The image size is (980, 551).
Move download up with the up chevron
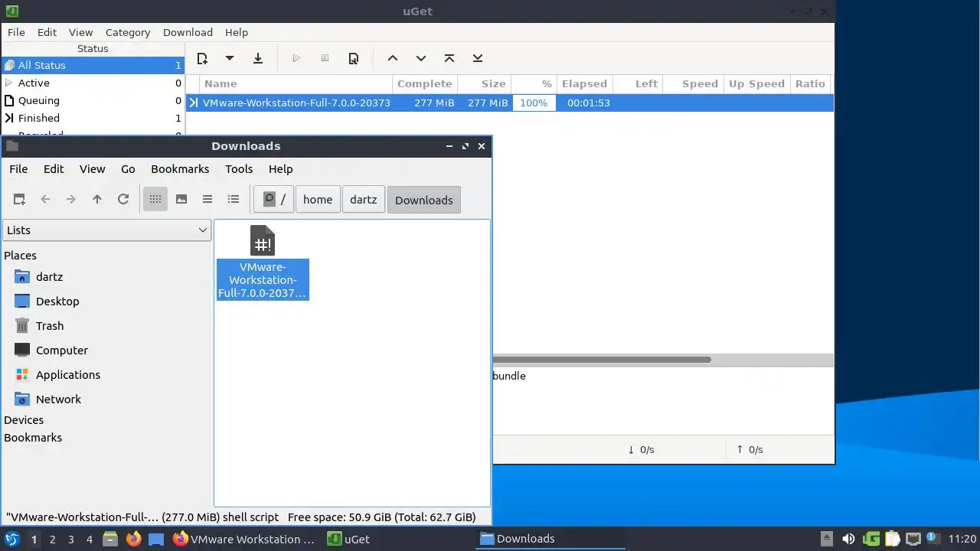[x=392, y=58]
